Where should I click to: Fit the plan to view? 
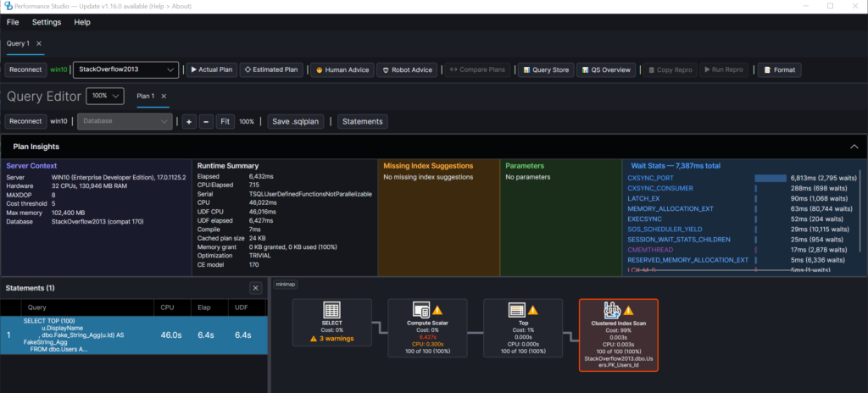click(224, 121)
